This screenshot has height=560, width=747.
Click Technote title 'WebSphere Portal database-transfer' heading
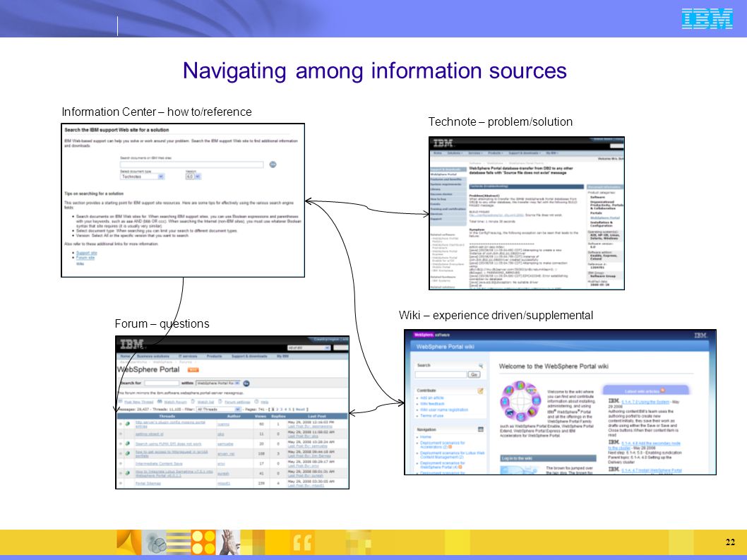(521, 170)
